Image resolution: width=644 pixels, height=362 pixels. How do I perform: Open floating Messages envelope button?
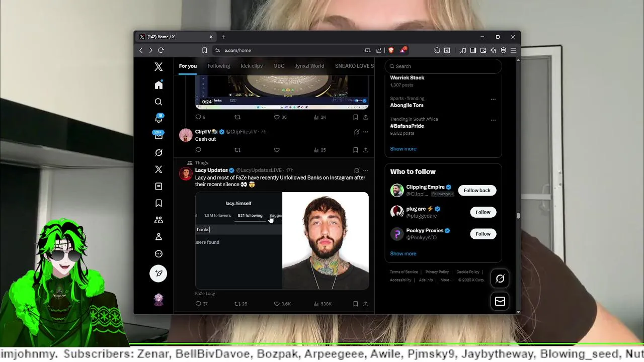click(x=500, y=301)
